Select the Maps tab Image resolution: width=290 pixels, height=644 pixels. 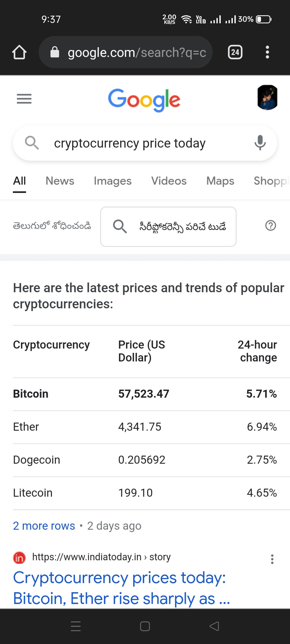[x=220, y=181]
